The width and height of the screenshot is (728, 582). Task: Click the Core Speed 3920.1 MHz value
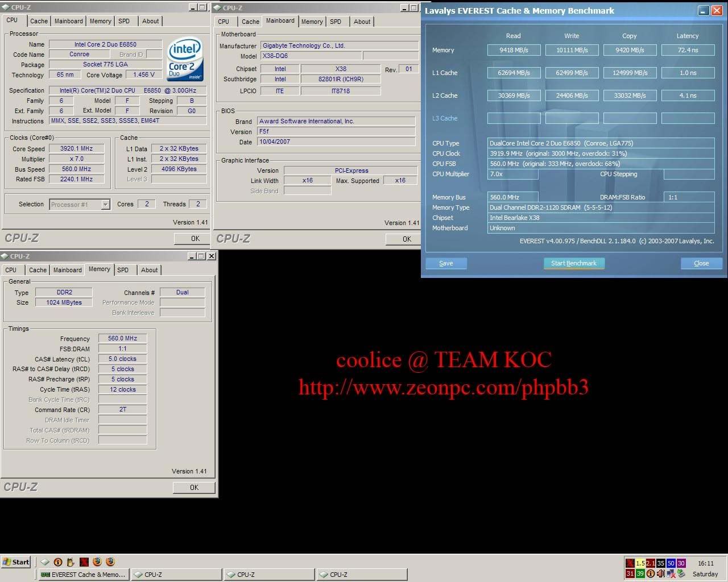pyautogui.click(x=77, y=148)
